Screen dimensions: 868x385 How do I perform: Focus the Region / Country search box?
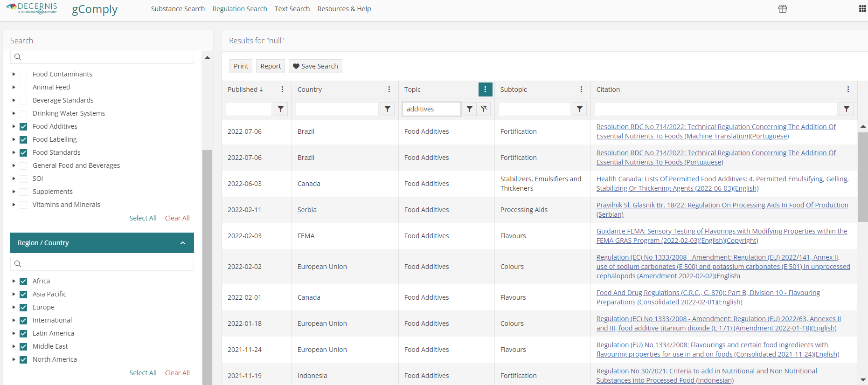pos(102,264)
